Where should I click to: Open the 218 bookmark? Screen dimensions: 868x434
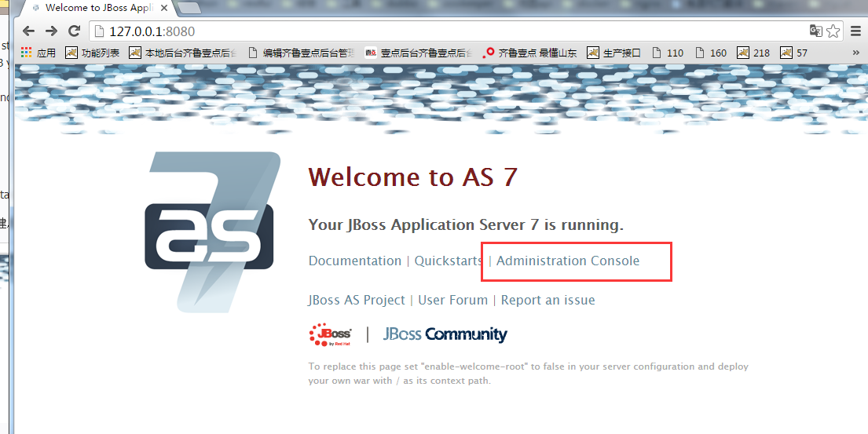tap(753, 53)
